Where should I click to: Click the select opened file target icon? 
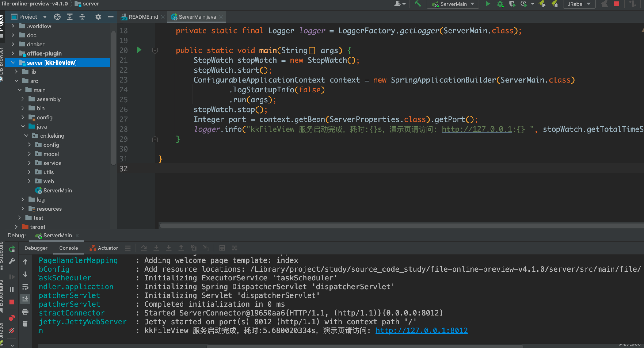(x=57, y=17)
